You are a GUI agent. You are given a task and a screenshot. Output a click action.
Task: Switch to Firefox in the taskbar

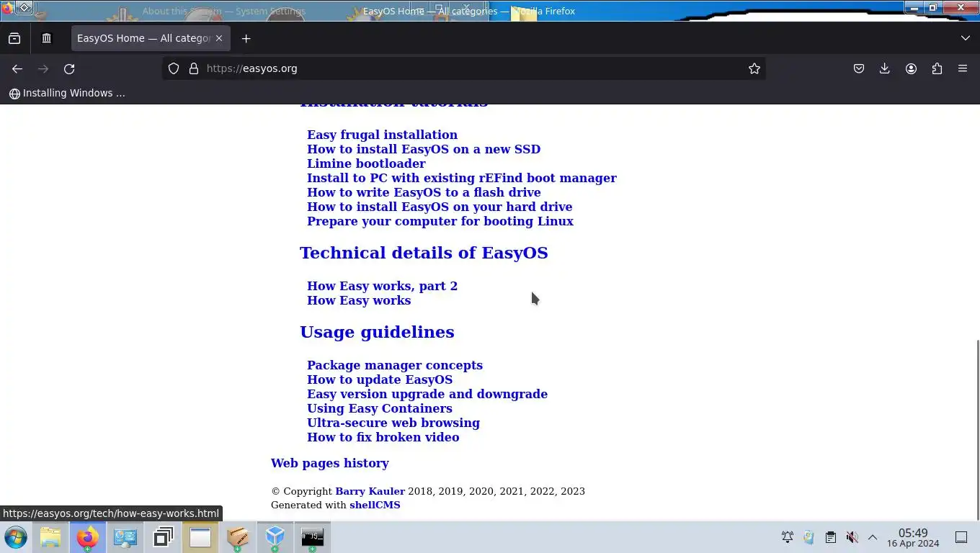(88, 537)
